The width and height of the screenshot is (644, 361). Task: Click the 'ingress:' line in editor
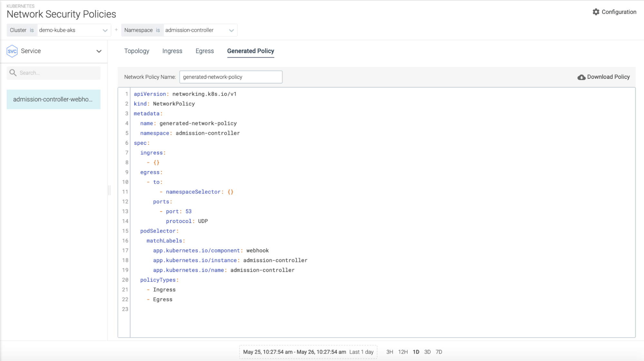click(x=153, y=153)
